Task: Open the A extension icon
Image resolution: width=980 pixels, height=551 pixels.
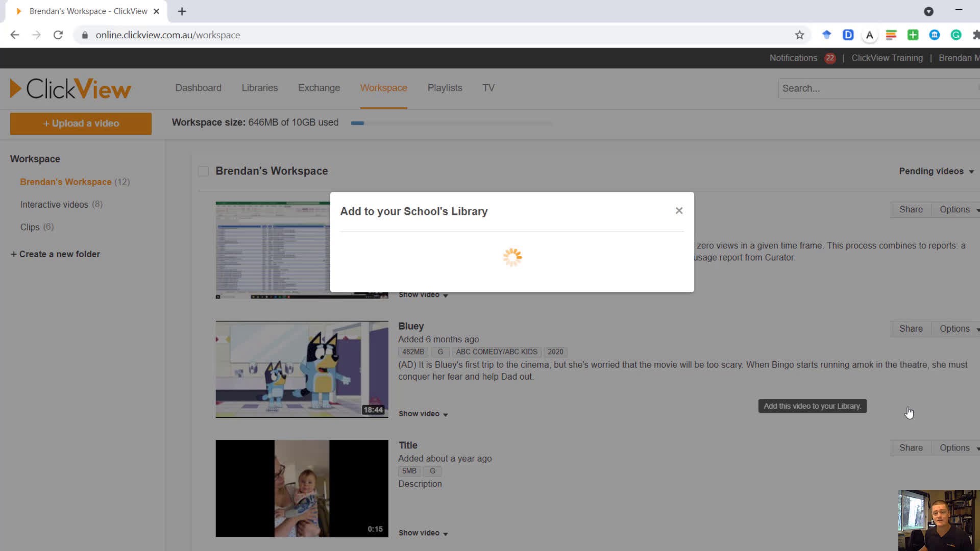Action: point(870,35)
